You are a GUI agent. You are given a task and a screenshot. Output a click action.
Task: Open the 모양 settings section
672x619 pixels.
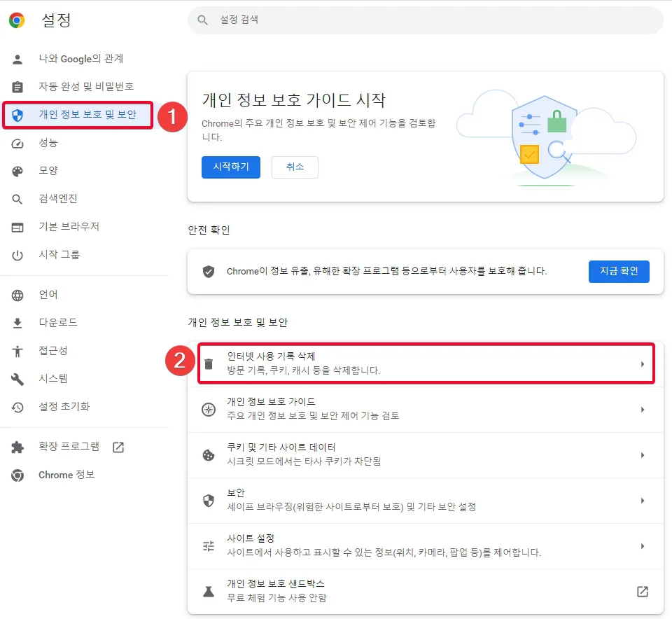(x=48, y=171)
